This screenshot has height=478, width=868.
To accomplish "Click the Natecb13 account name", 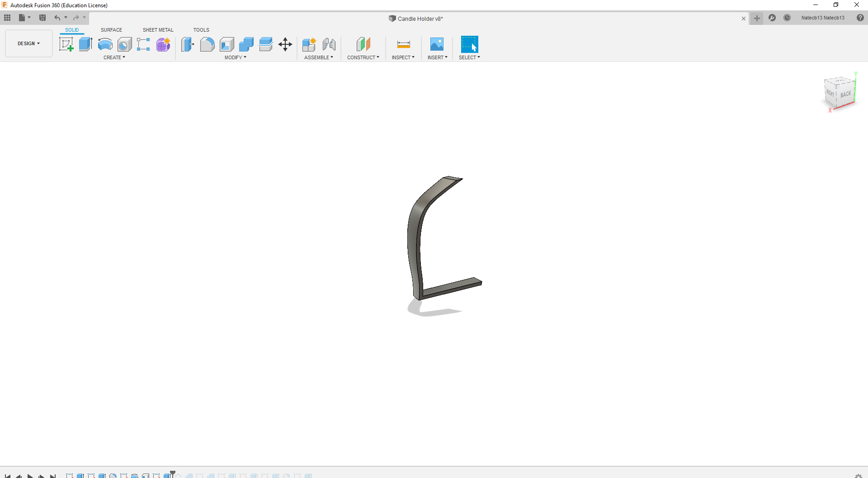I will [x=822, y=18].
